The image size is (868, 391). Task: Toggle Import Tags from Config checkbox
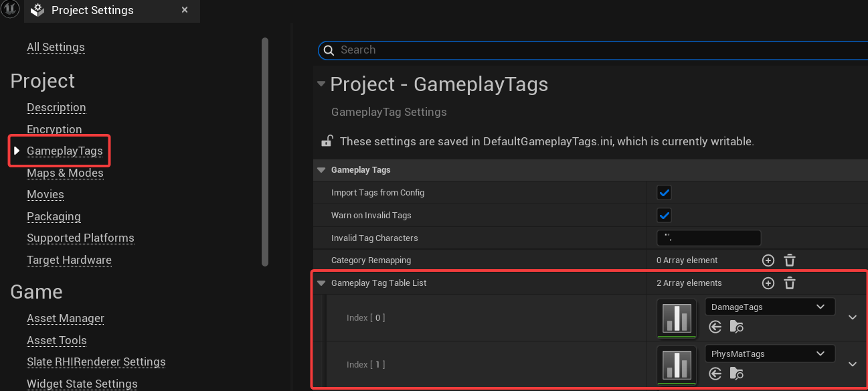click(x=664, y=193)
